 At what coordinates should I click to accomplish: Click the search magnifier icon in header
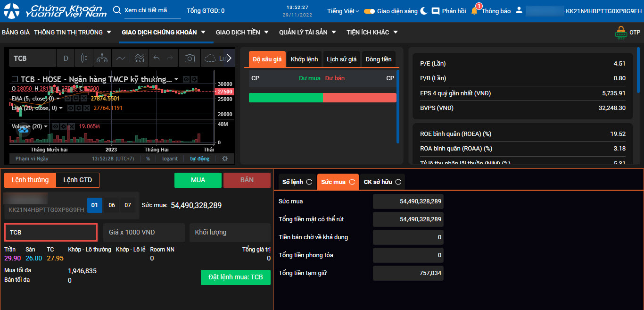tap(117, 10)
